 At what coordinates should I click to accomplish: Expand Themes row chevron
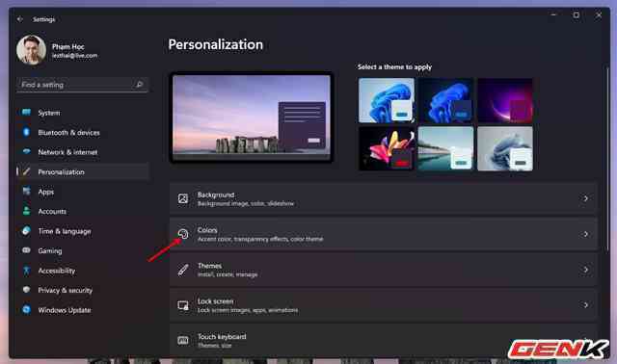(x=585, y=270)
